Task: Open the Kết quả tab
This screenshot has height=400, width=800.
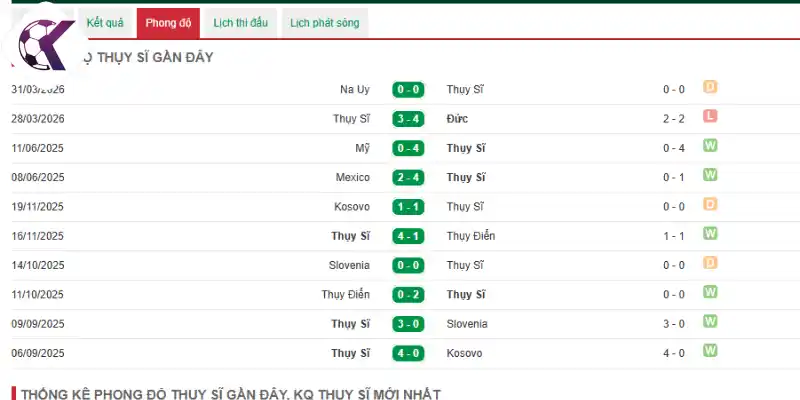Action: pos(105,23)
